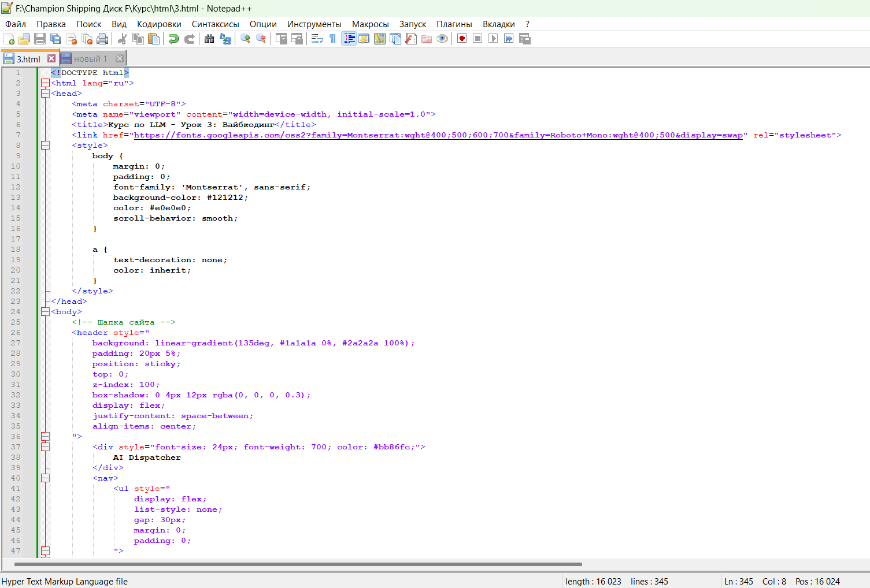
Task: Collapse the nav block fold on line 40
Action: (45, 478)
